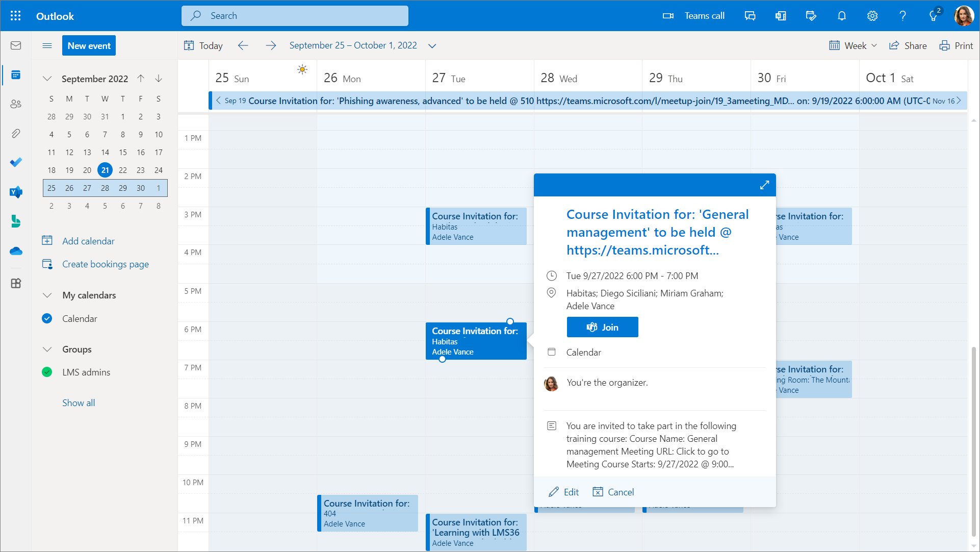Click Edit in the event popup

point(563,492)
